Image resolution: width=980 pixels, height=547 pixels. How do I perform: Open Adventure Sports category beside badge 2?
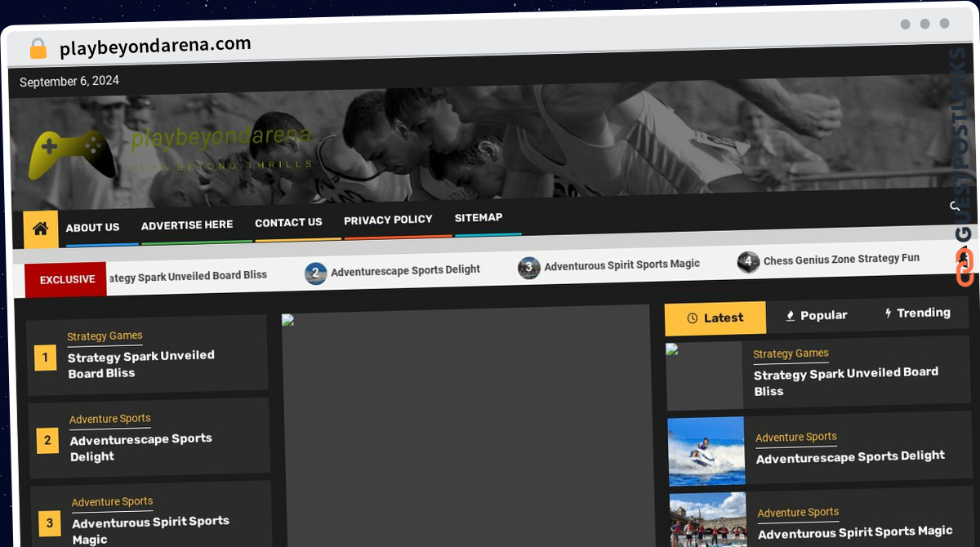110,419
